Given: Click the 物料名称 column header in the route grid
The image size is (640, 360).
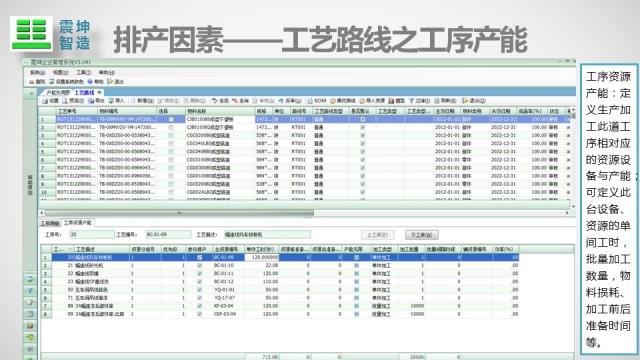Looking at the screenshot, I should coord(220,111).
